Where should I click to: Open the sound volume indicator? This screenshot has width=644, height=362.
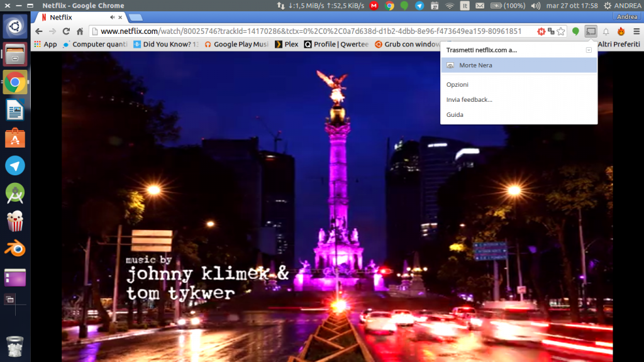click(x=536, y=6)
